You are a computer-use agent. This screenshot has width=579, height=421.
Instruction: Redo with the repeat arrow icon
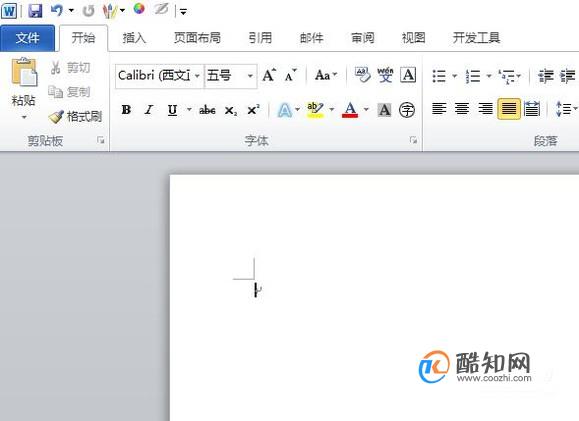coord(88,11)
